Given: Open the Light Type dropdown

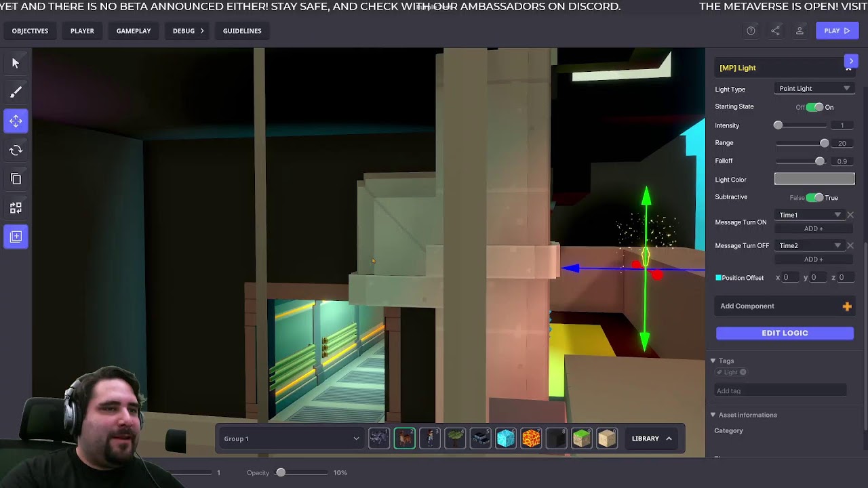Looking at the screenshot, I should [x=814, y=89].
